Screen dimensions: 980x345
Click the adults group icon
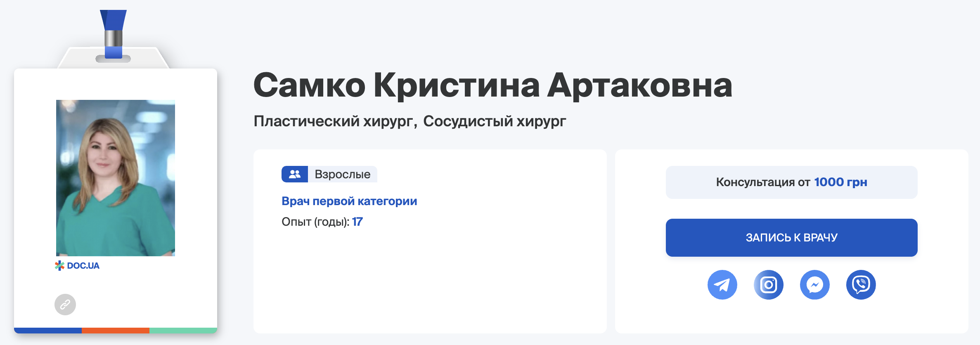tap(295, 174)
